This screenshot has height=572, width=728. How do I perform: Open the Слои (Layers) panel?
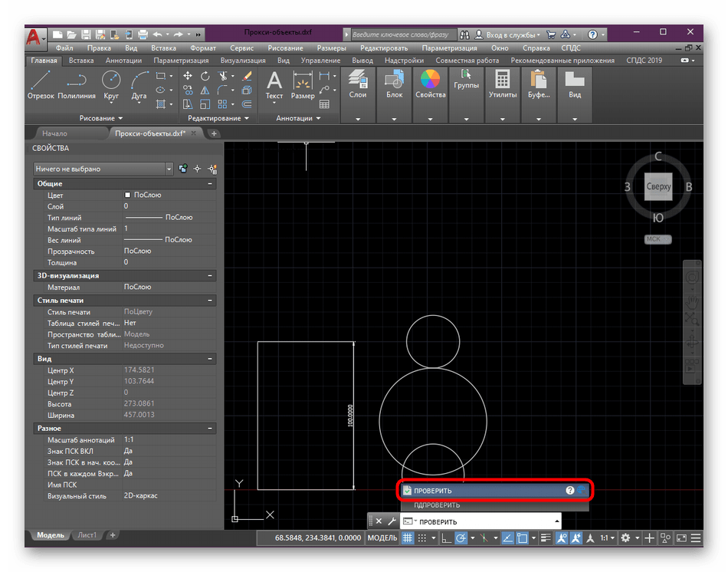357,84
